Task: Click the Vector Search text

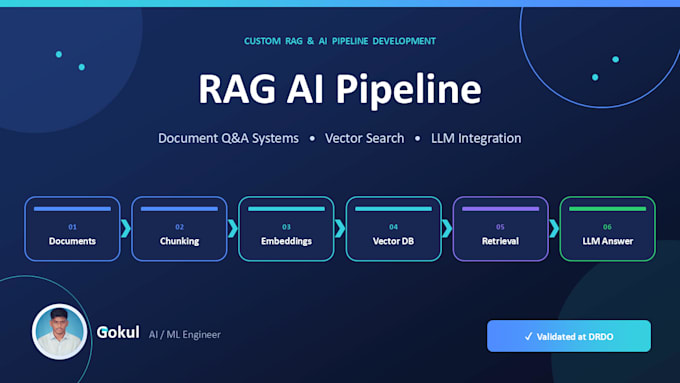Action: pyautogui.click(x=364, y=138)
